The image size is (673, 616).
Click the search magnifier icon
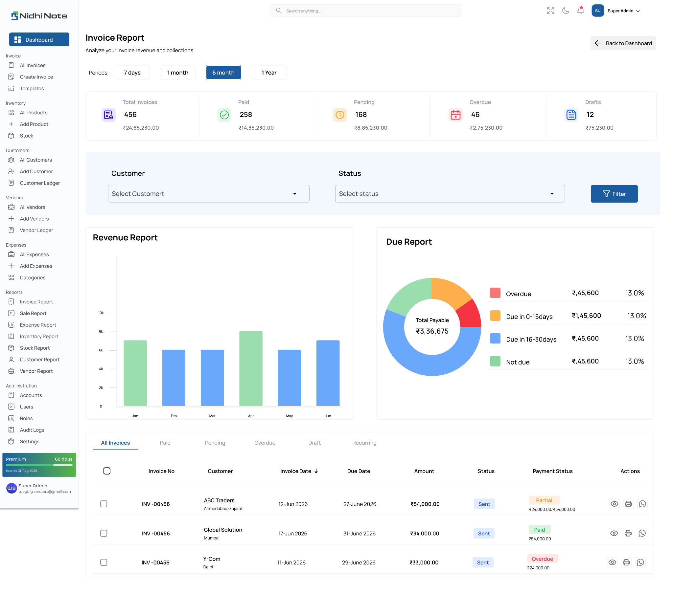pyautogui.click(x=279, y=11)
